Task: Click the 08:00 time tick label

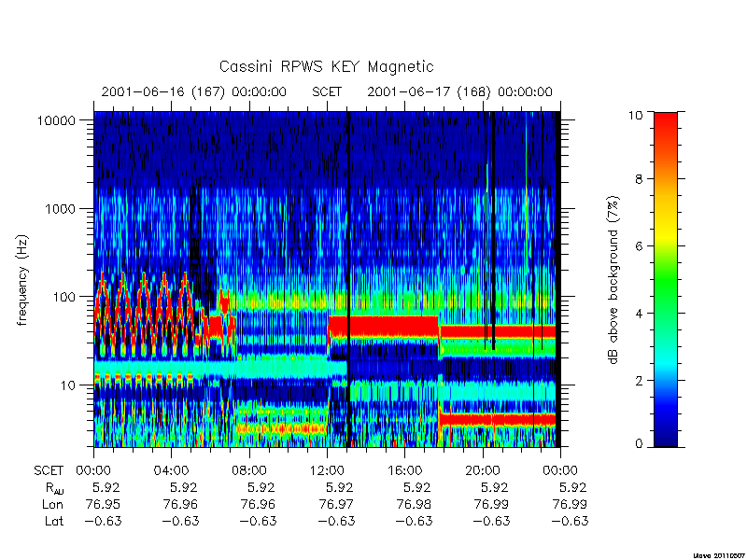Action: (x=249, y=471)
